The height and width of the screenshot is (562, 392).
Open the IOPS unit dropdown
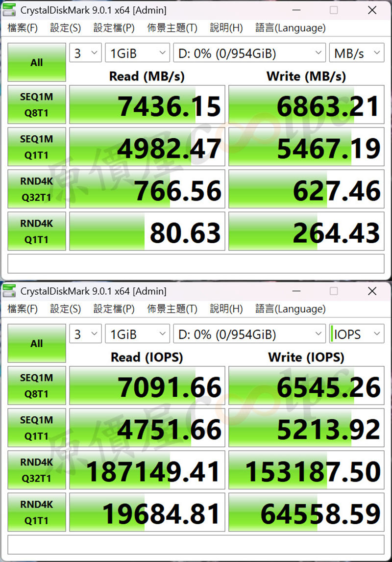point(356,334)
